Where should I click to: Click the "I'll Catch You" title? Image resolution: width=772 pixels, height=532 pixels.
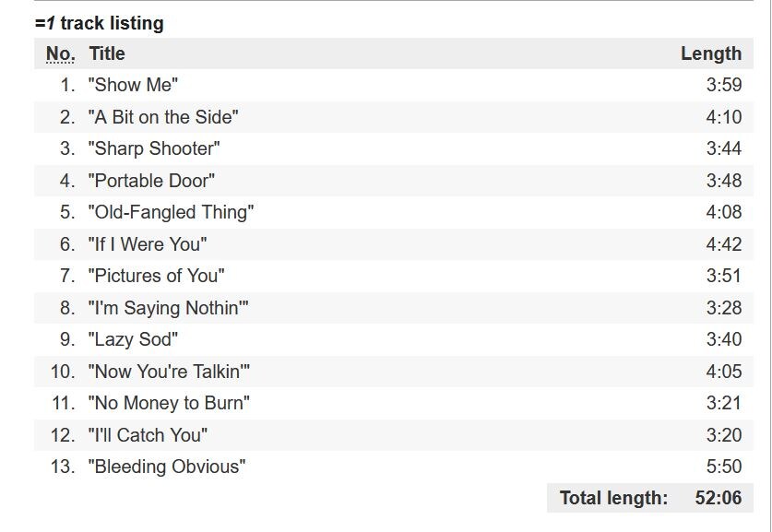pos(148,435)
